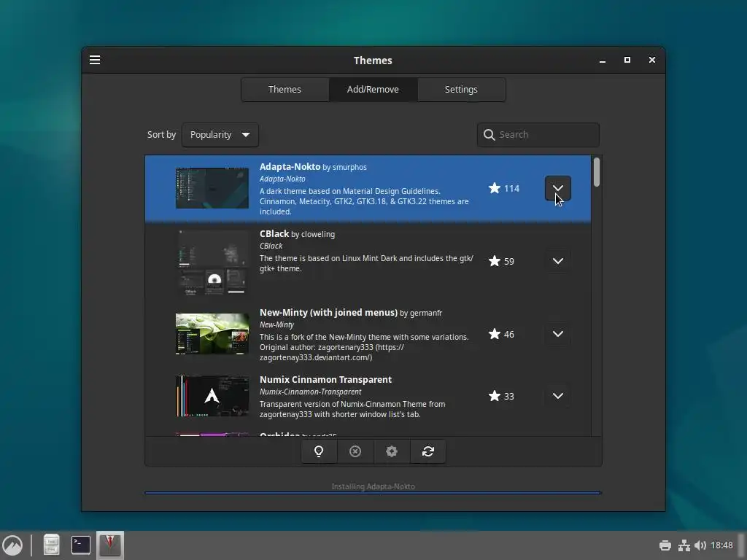This screenshot has width=747, height=560.
Task: Click the download arrow for Adapta-Nokto
Action: (x=558, y=188)
